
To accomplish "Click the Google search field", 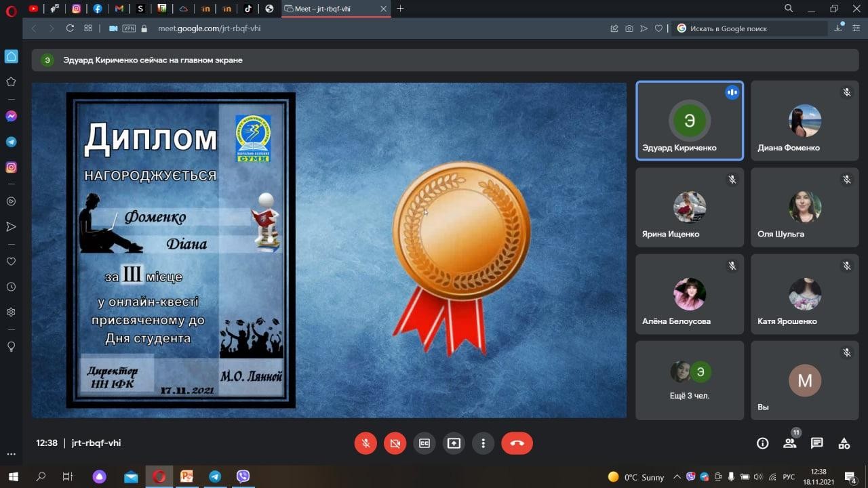I will tap(751, 28).
